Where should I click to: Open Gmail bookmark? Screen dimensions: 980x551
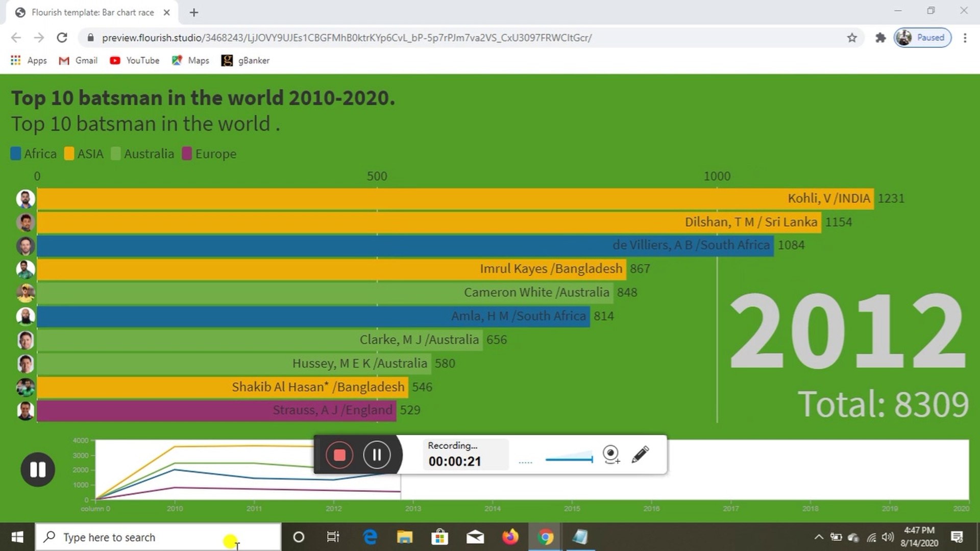point(78,60)
